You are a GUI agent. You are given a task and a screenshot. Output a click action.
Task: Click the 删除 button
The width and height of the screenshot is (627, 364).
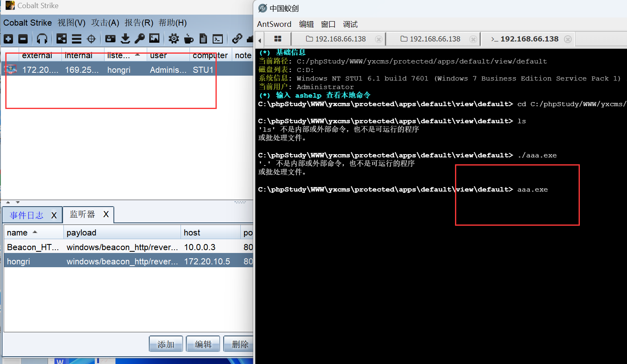[238, 344]
